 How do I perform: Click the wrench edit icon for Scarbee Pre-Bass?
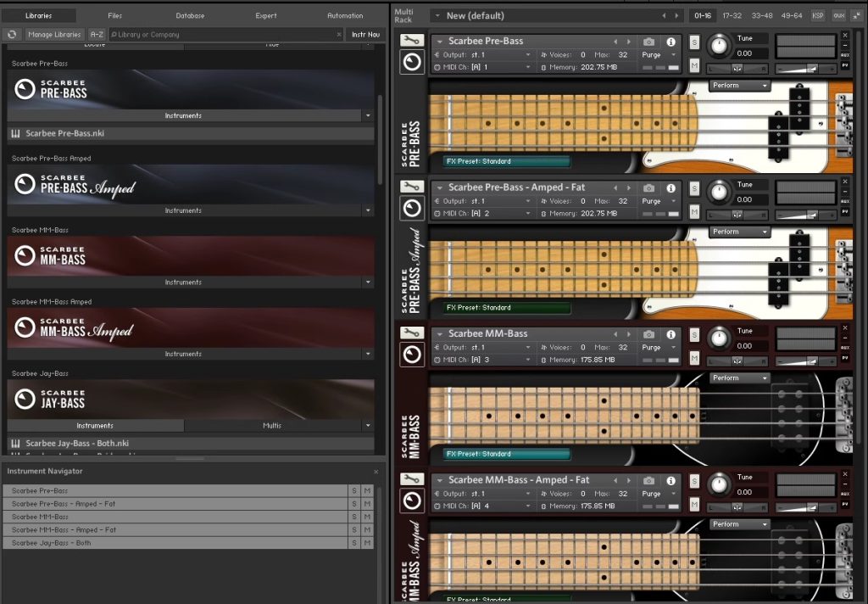pyautogui.click(x=412, y=42)
